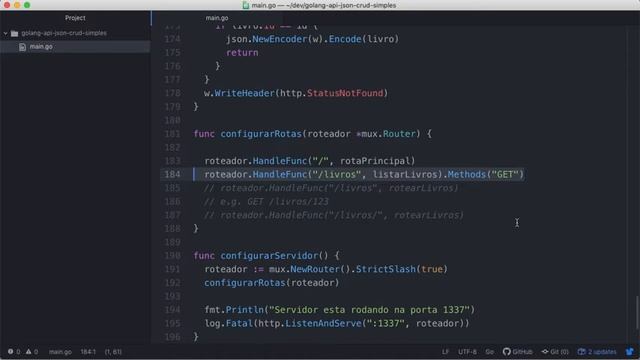Switch to the main.go editor tab
Image resolution: width=640 pixels, height=360 pixels.
[x=217, y=18]
